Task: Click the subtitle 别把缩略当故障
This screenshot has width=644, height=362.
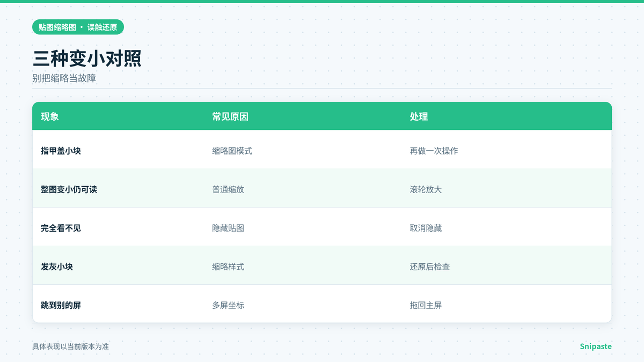Action: point(64,78)
